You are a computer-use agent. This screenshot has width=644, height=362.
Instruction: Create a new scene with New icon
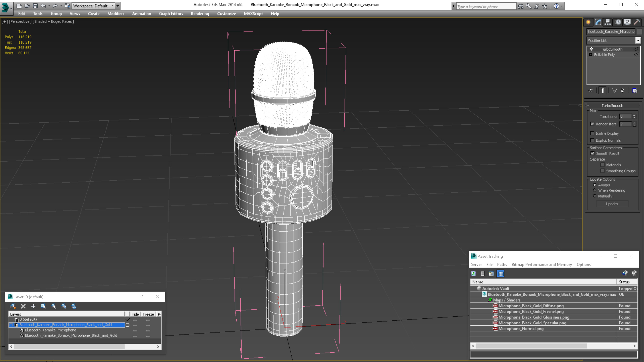pyautogui.click(x=19, y=6)
